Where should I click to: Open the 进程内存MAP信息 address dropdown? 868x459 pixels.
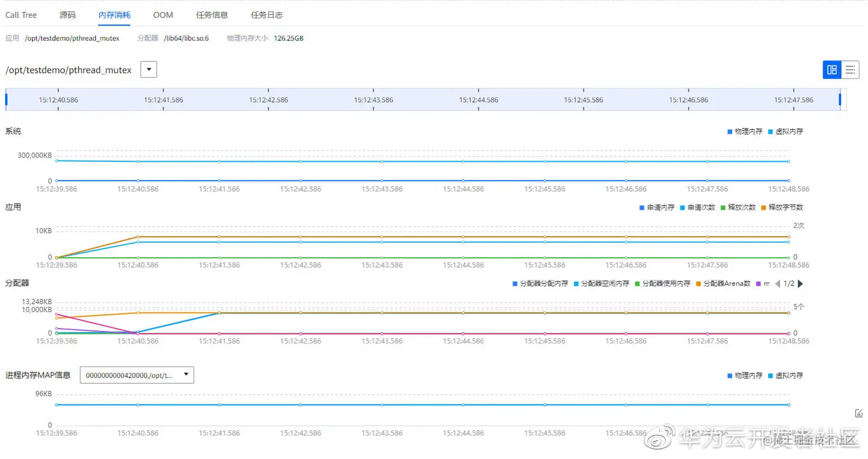click(137, 375)
